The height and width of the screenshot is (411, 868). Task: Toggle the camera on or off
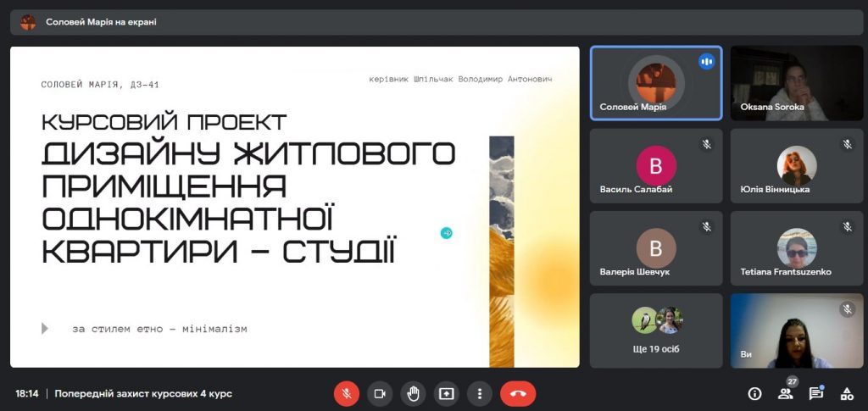[380, 393]
